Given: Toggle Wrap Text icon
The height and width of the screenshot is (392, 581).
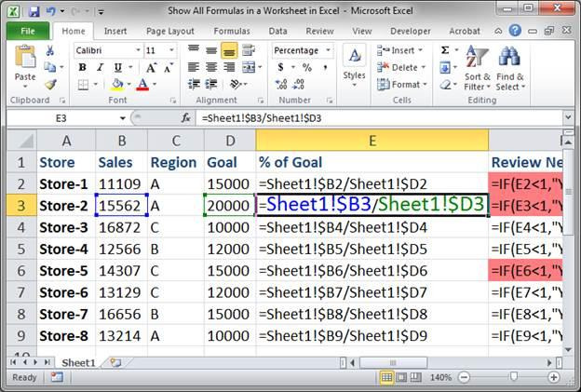Looking at the screenshot, I should pyautogui.click(x=249, y=50).
